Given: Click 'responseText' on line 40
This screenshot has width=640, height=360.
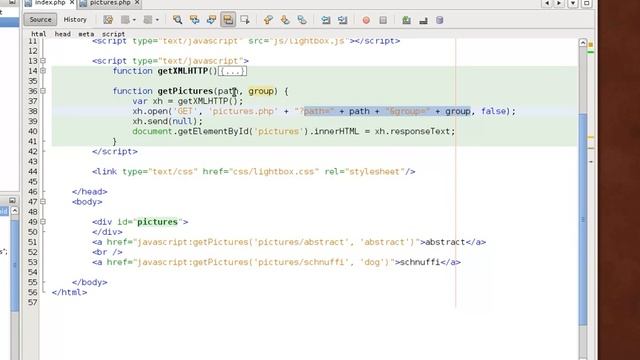Looking at the screenshot, I should pos(420,131).
